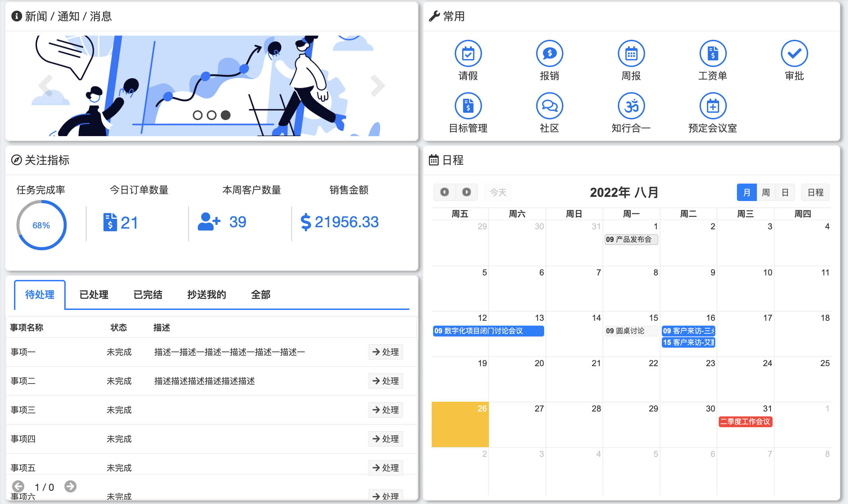
Task: Open the 二季度工作会议 calendar event
Action: coord(745,422)
